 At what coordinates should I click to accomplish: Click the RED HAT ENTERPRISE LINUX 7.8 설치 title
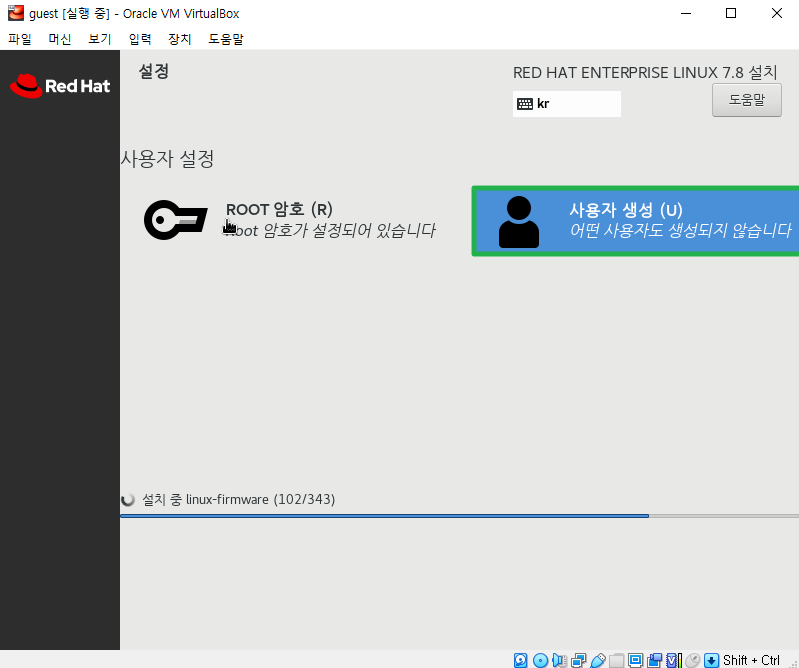pyautogui.click(x=645, y=73)
